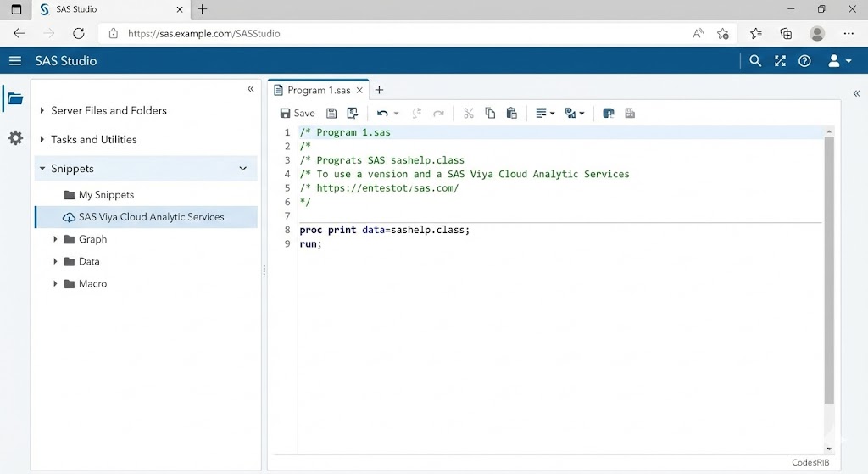The width and height of the screenshot is (868, 474).
Task: Click the Undo arrow icon
Action: (382, 113)
